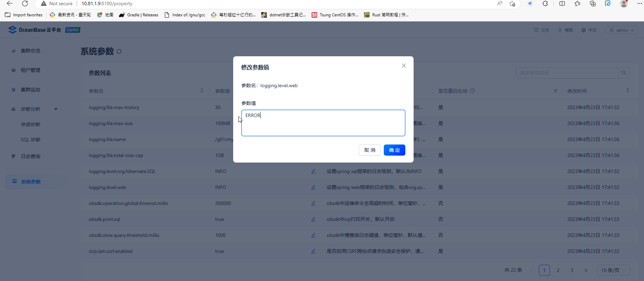Edit logging.level.web parameter value
Image resolution: width=644 pixels, height=281 pixels.
[x=313, y=187]
